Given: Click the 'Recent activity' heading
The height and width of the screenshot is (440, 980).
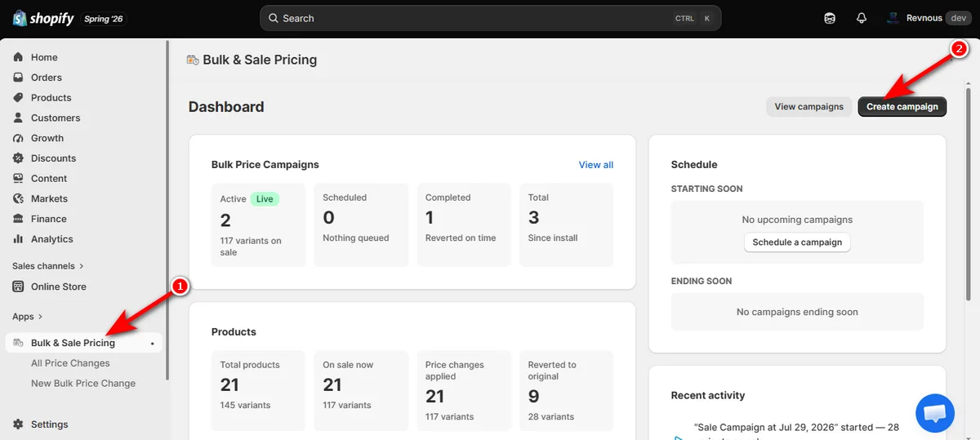Looking at the screenshot, I should 708,395.
